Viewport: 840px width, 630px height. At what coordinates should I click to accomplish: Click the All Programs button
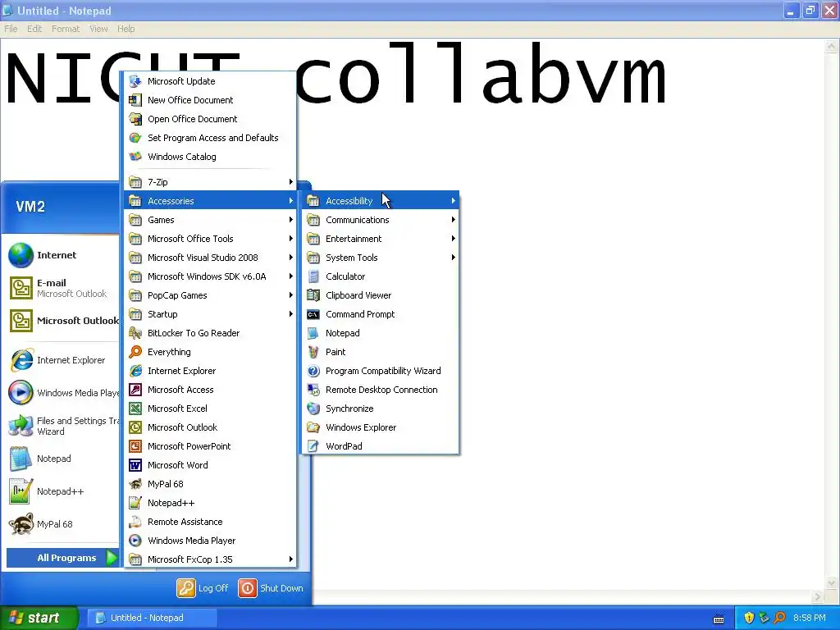coord(62,558)
